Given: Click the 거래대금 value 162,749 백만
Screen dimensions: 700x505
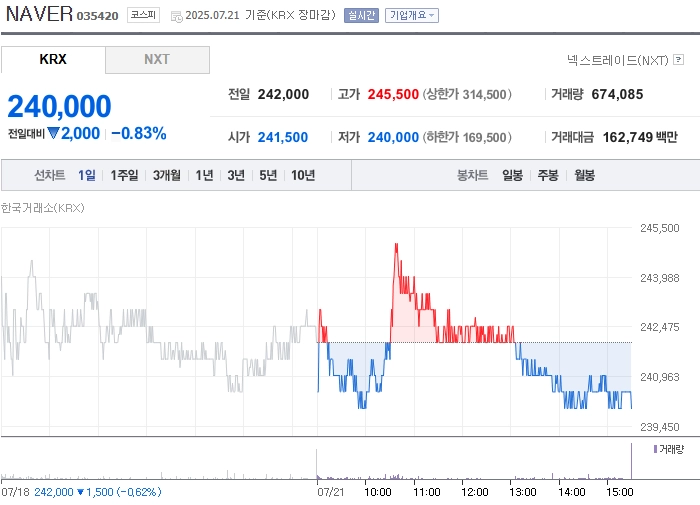Looking at the screenshot, I should click(x=640, y=137).
